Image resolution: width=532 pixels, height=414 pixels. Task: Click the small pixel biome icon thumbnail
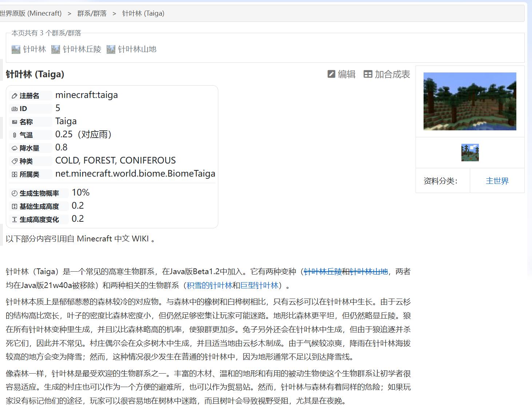point(470,153)
